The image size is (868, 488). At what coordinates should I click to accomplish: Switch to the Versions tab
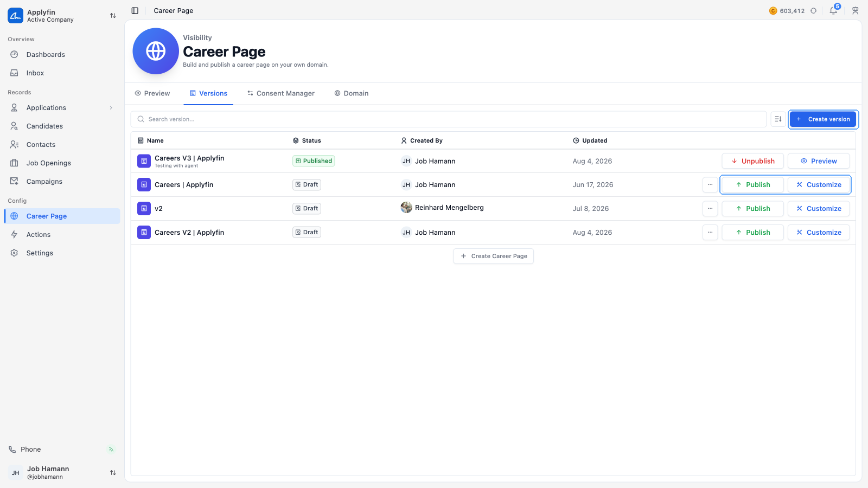click(208, 93)
